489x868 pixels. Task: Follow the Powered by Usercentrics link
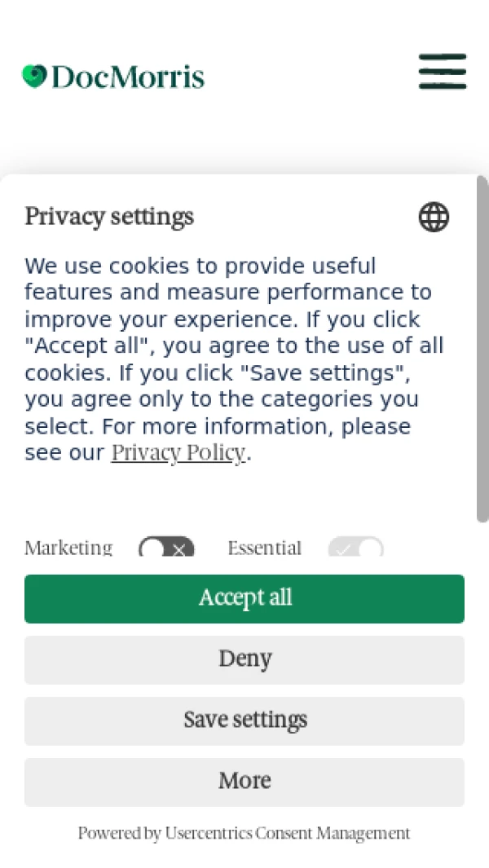(244, 833)
